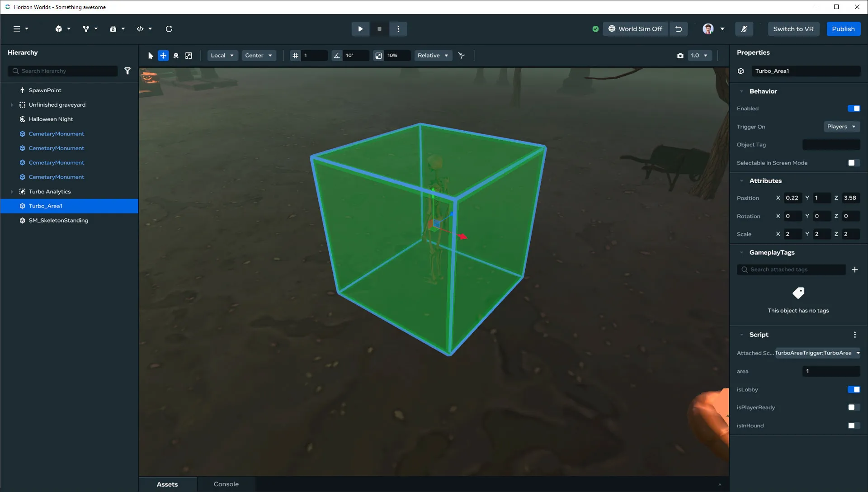Click the Publish button
The image size is (868, 492).
[844, 28]
